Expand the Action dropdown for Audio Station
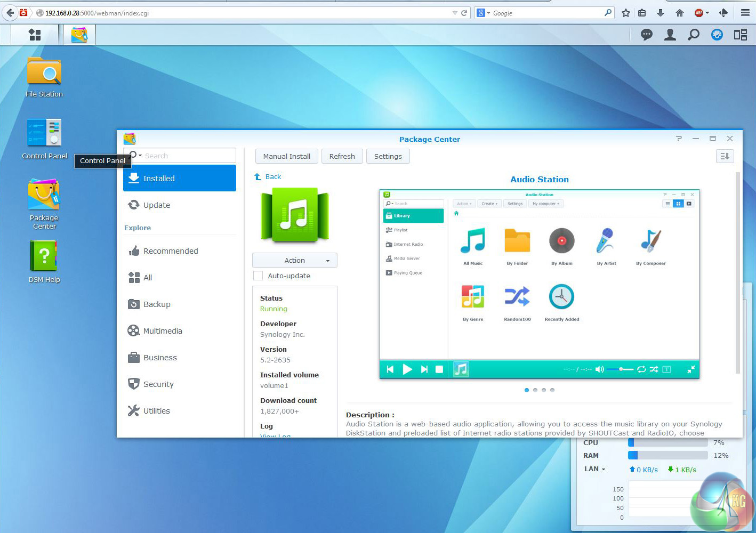Viewport: 756px width, 533px height. coord(295,260)
